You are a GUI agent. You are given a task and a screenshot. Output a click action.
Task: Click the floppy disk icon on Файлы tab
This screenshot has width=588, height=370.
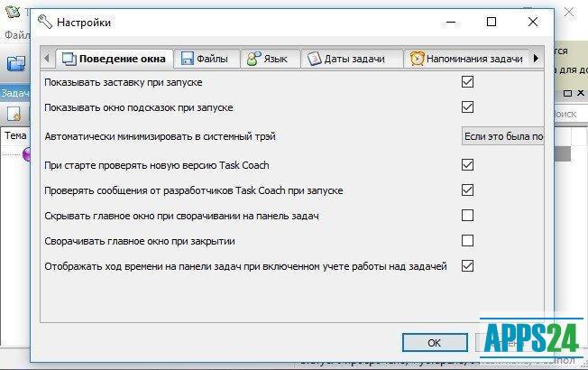click(x=188, y=59)
